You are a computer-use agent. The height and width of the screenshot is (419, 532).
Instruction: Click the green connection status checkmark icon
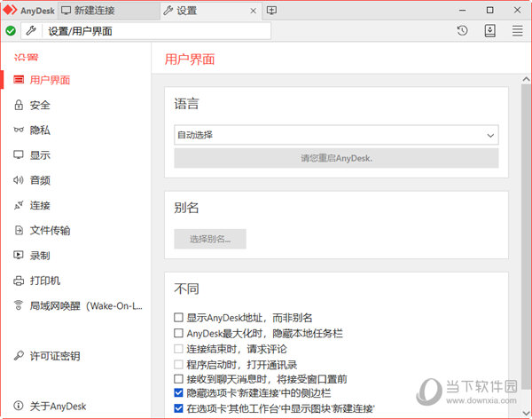(x=11, y=31)
